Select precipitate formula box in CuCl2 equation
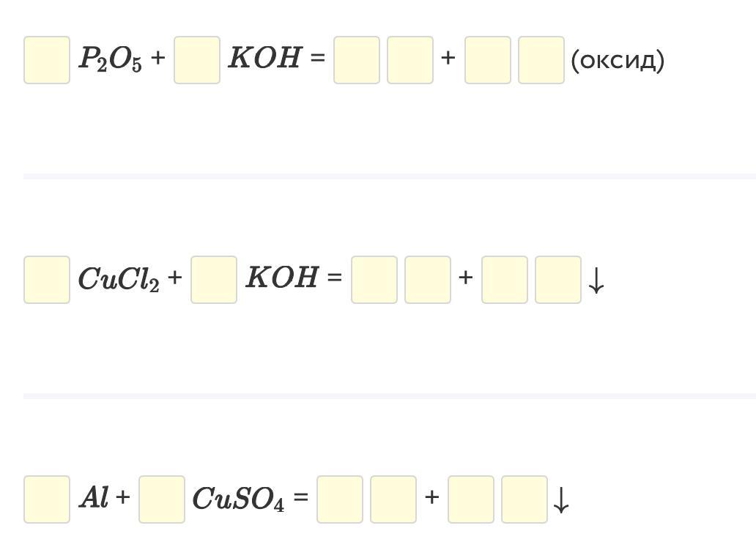 (558, 280)
